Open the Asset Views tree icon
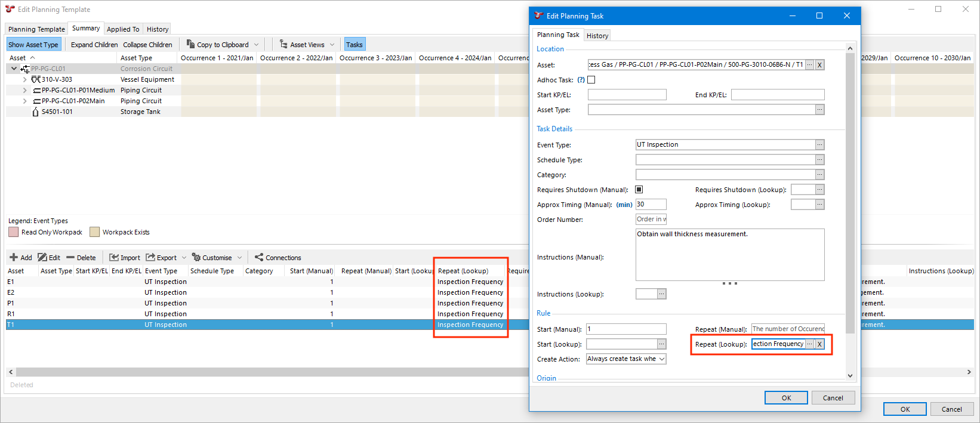The image size is (980, 423). pyautogui.click(x=283, y=44)
